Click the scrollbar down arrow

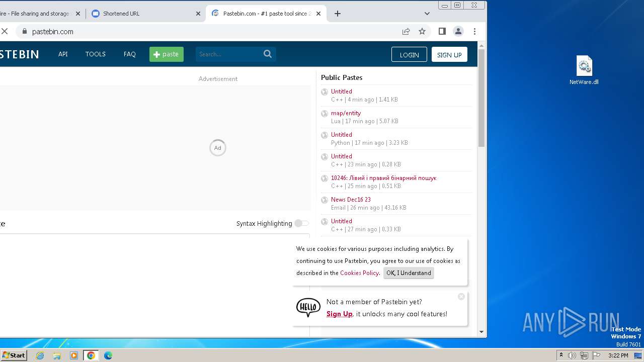pos(481,332)
